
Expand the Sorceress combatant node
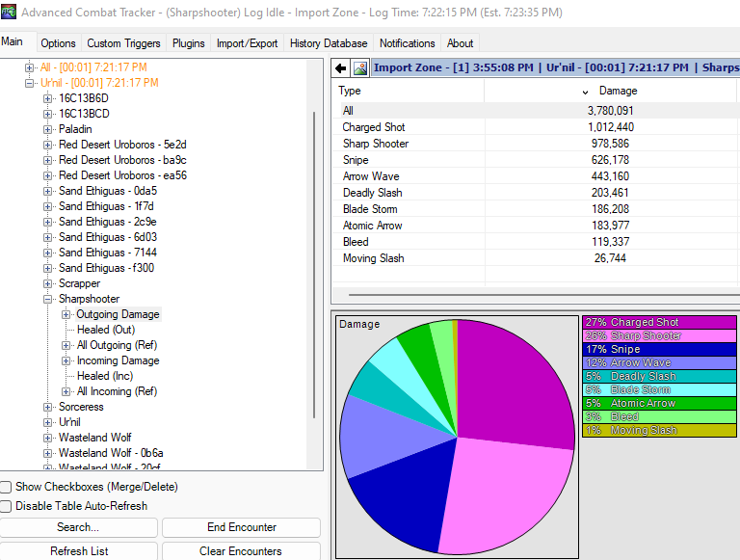coord(47,407)
